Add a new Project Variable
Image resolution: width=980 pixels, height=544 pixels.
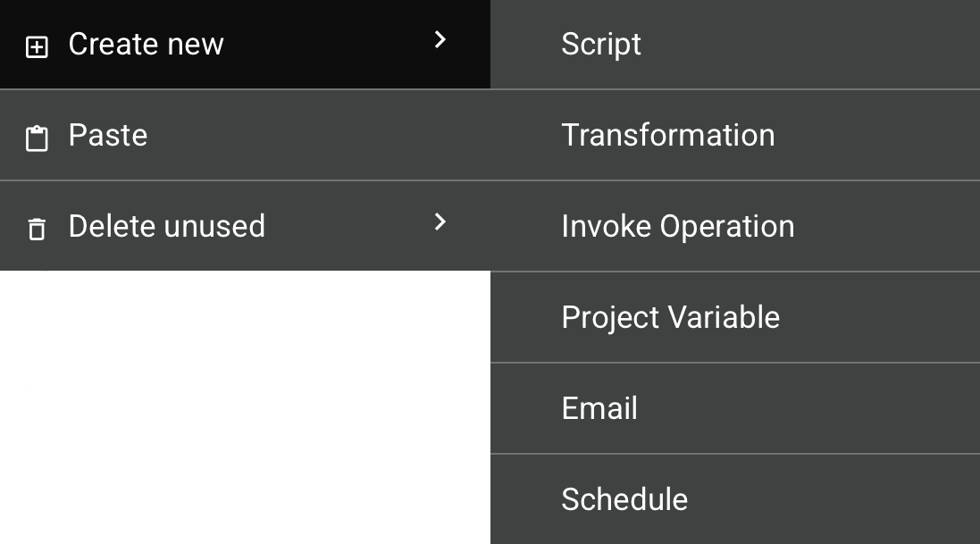(x=734, y=317)
